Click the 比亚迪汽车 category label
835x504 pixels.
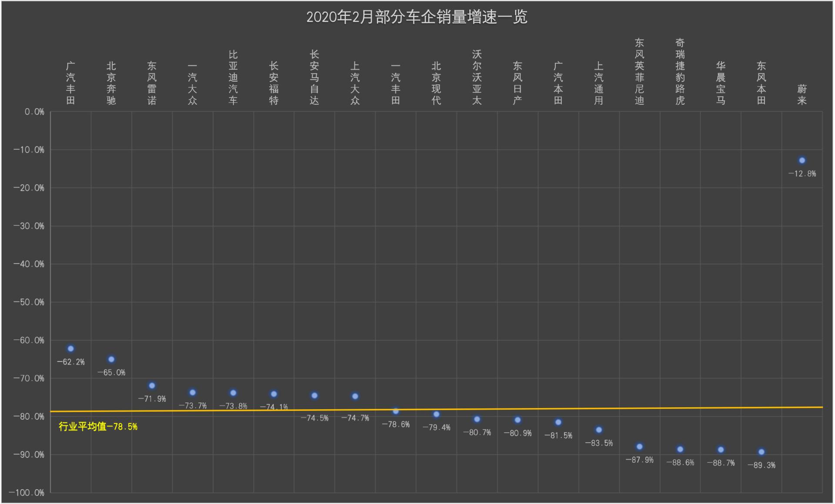coord(233,78)
